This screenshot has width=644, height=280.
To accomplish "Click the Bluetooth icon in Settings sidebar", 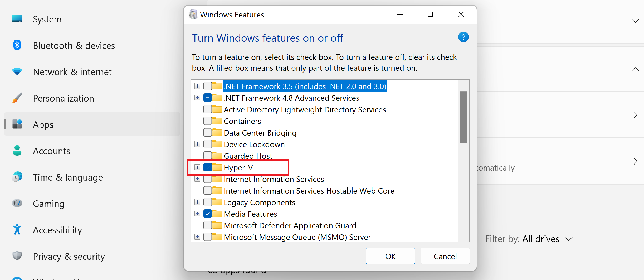I will point(17,45).
